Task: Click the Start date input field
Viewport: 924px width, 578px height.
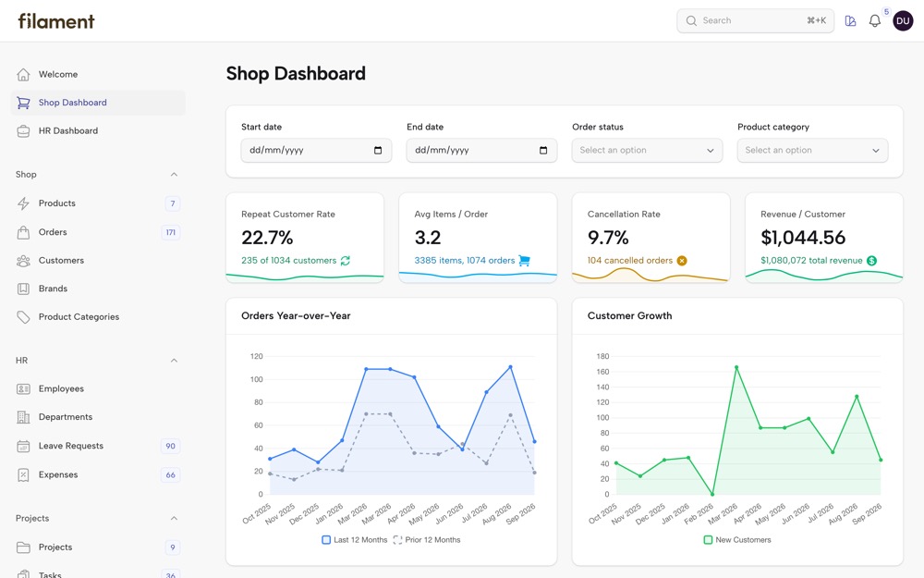Action: pos(316,151)
